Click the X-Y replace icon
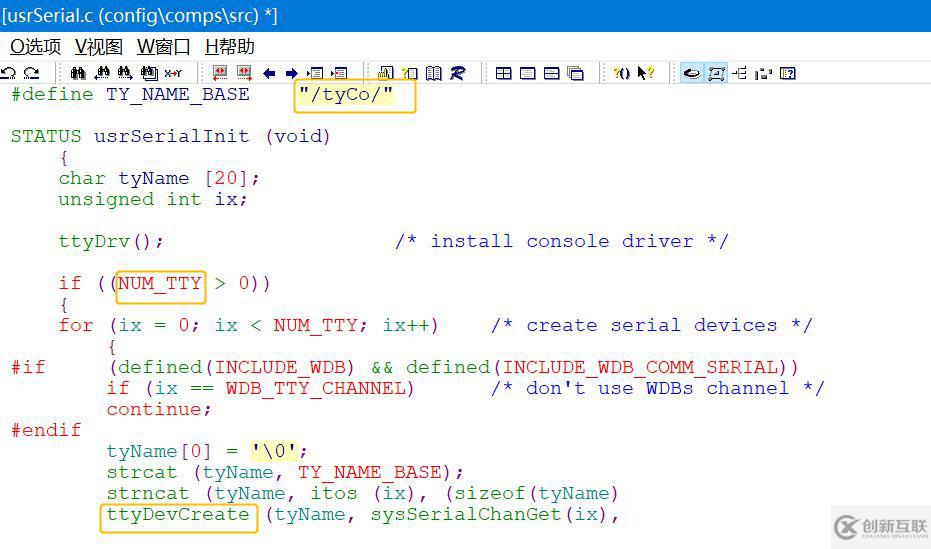931x549 pixels. click(x=173, y=73)
